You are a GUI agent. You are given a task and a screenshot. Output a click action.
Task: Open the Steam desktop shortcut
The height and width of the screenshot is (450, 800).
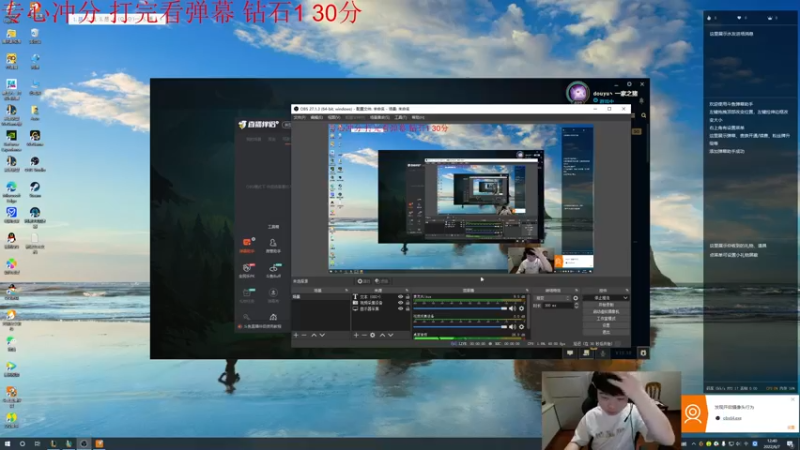(35, 187)
